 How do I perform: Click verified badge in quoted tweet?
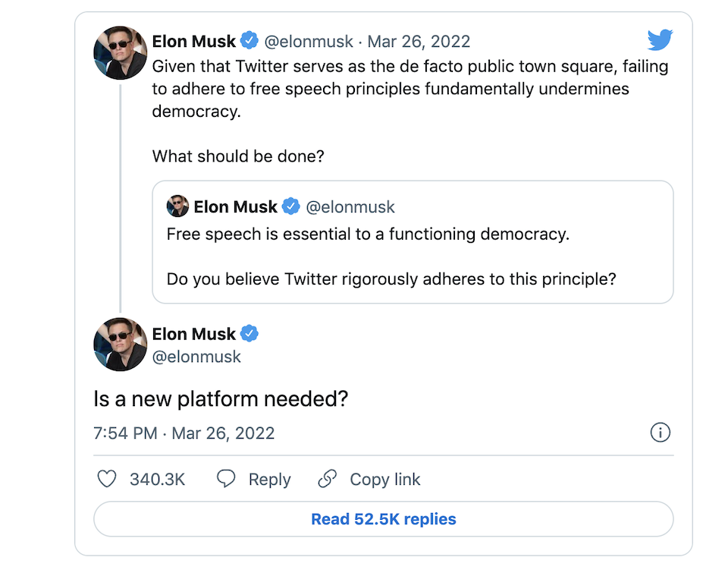coord(291,206)
